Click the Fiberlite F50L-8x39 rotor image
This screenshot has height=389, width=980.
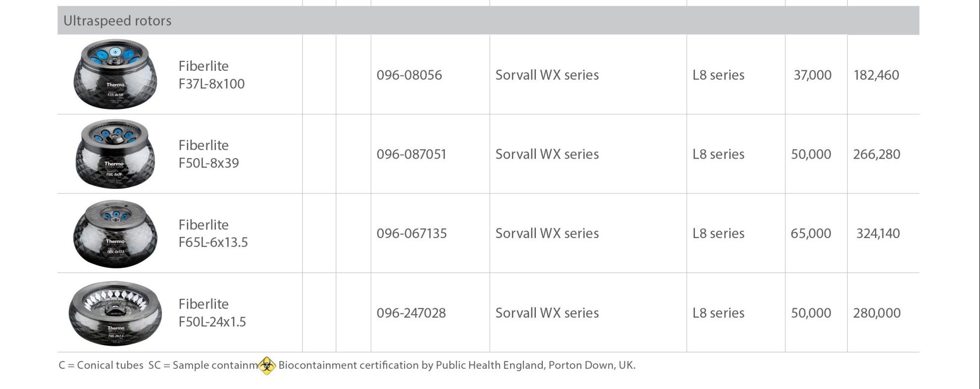point(115,154)
